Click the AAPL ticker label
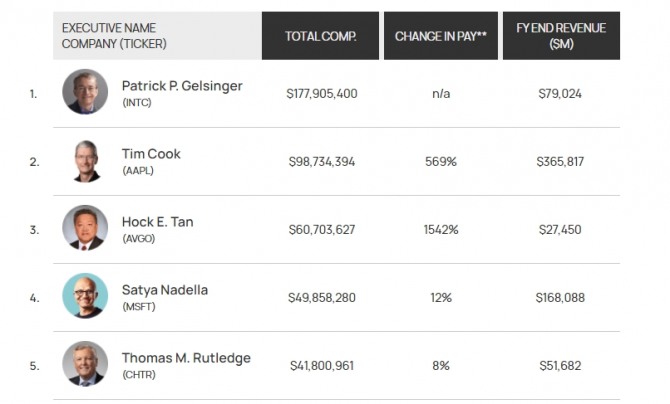 pos(138,171)
